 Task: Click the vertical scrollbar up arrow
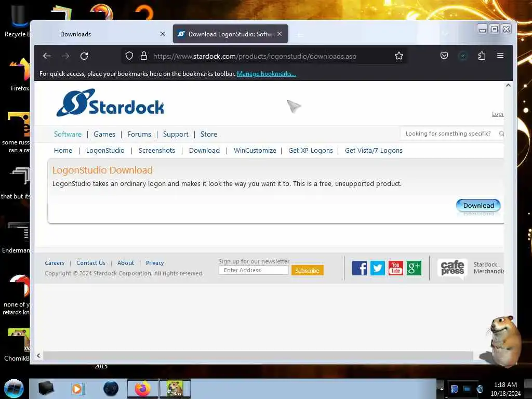coord(508,85)
